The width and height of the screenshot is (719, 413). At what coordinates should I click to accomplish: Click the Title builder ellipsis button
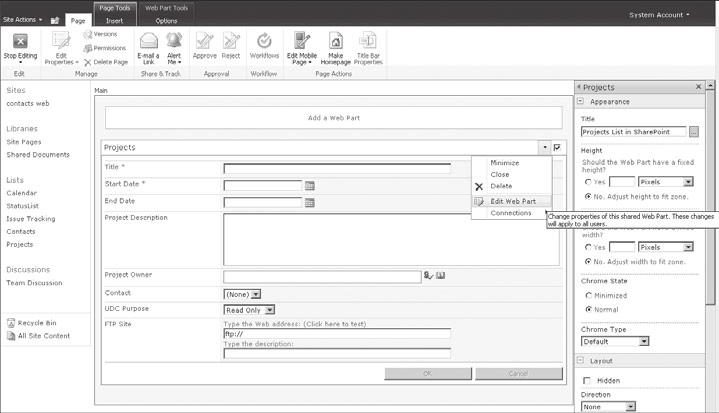(x=694, y=132)
